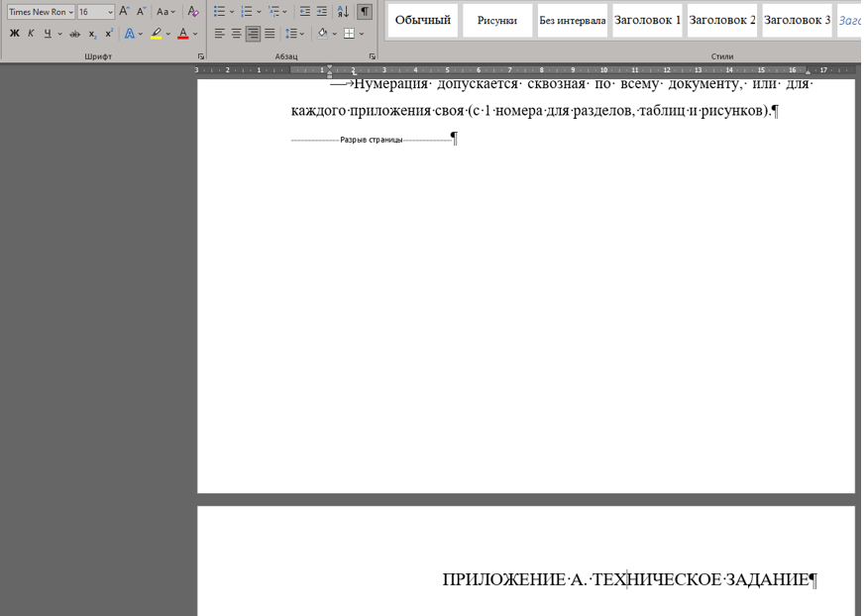The height and width of the screenshot is (616, 864).
Task: Increase font size with the grow icon
Action: (x=125, y=12)
